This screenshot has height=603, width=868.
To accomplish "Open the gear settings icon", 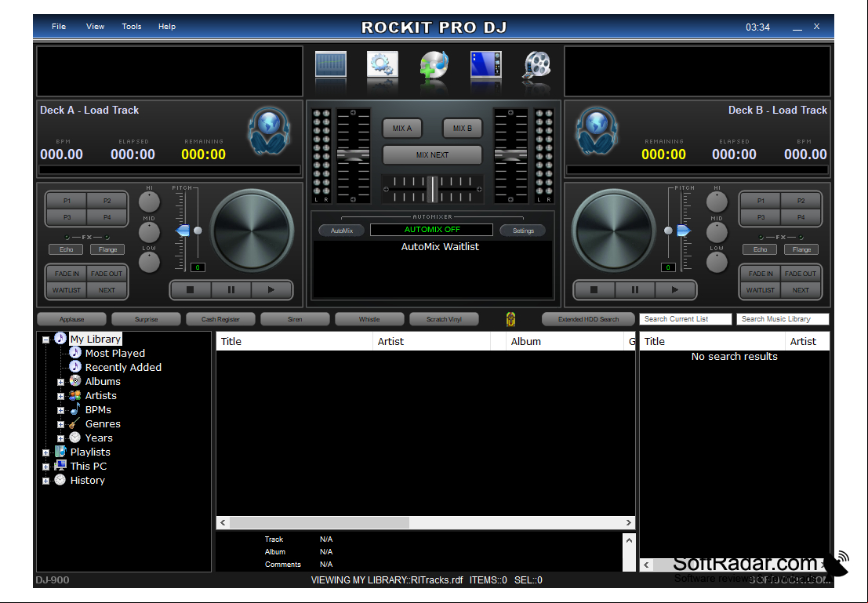I will 383,65.
